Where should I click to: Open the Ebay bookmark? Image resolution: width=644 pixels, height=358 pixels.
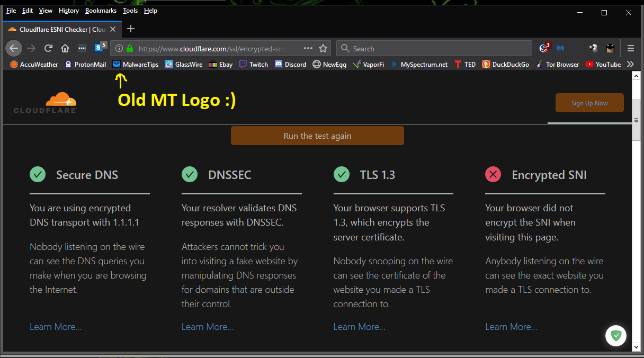[220, 64]
